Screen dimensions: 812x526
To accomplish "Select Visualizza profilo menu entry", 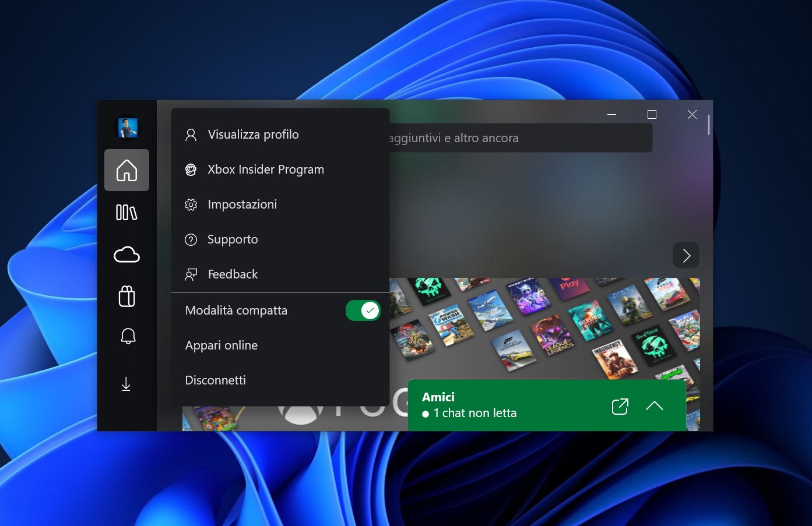I will point(280,135).
